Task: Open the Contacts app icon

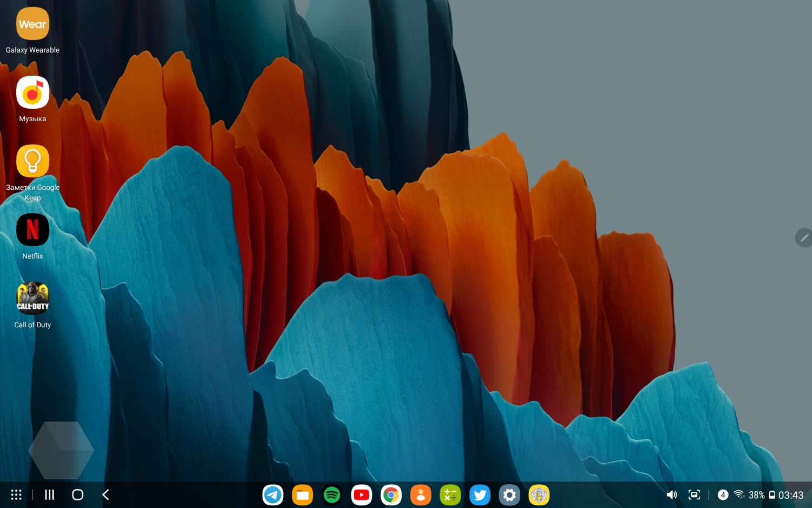Action: pyautogui.click(x=421, y=495)
